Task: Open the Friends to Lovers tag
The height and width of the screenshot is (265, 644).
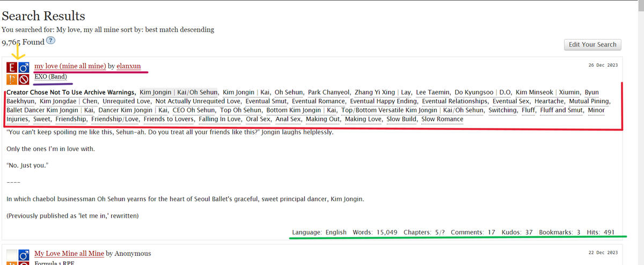Action: pyautogui.click(x=169, y=119)
